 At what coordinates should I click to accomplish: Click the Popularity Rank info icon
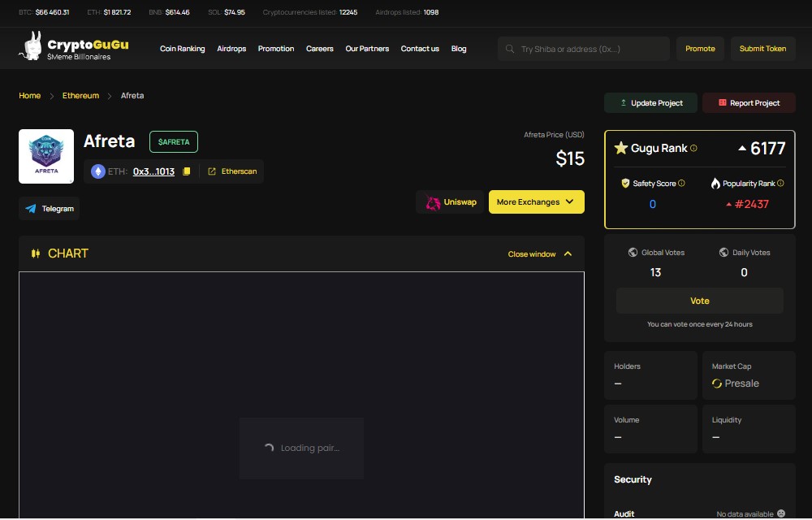point(780,184)
